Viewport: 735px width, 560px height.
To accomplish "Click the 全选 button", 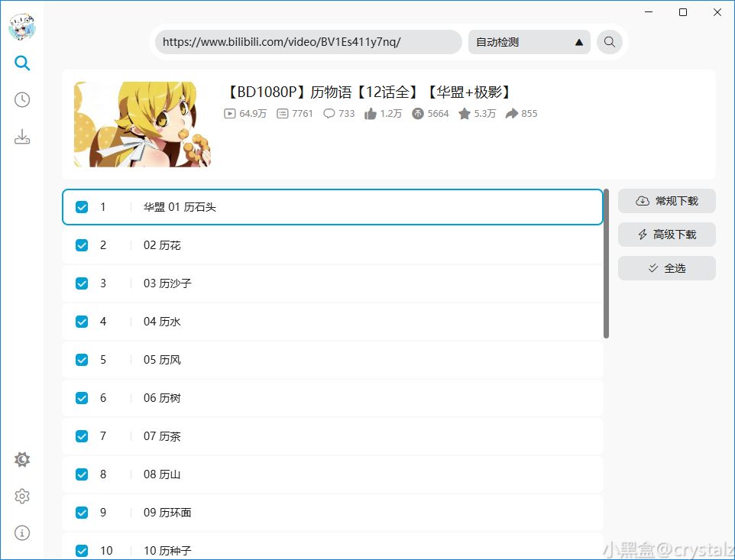I will point(666,268).
